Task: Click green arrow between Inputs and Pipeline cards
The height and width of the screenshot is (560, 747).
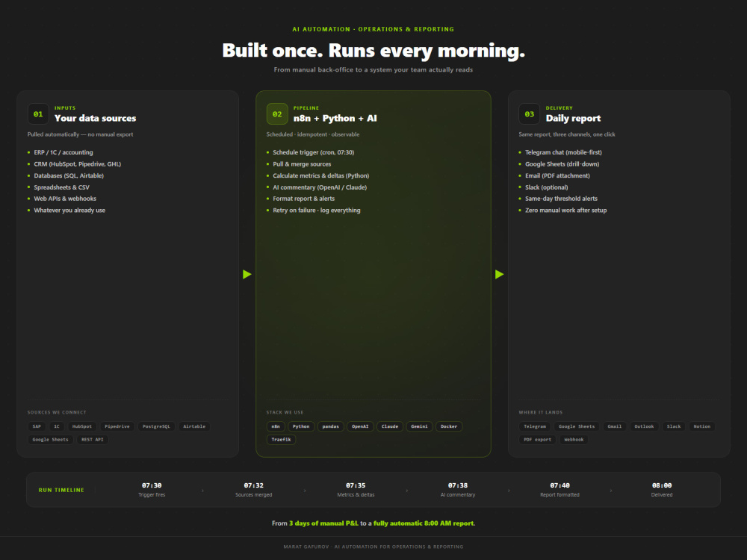Action: [247, 274]
